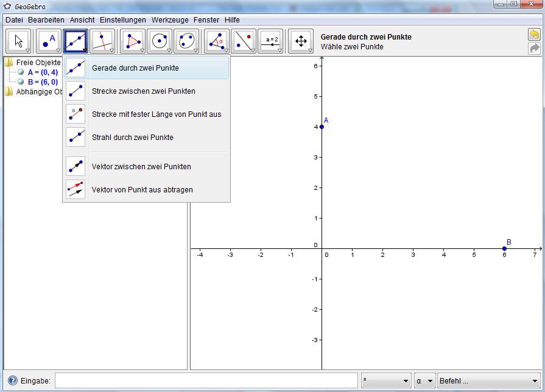Viewport: 545px width, 392px height.
Task: Toggle visibility bullet of point A
Action: tap(21, 72)
